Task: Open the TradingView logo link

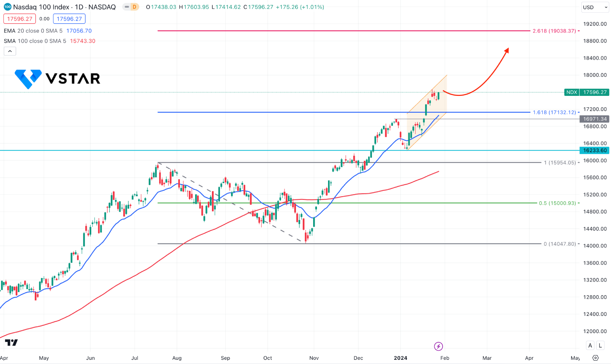Action: (x=11, y=343)
